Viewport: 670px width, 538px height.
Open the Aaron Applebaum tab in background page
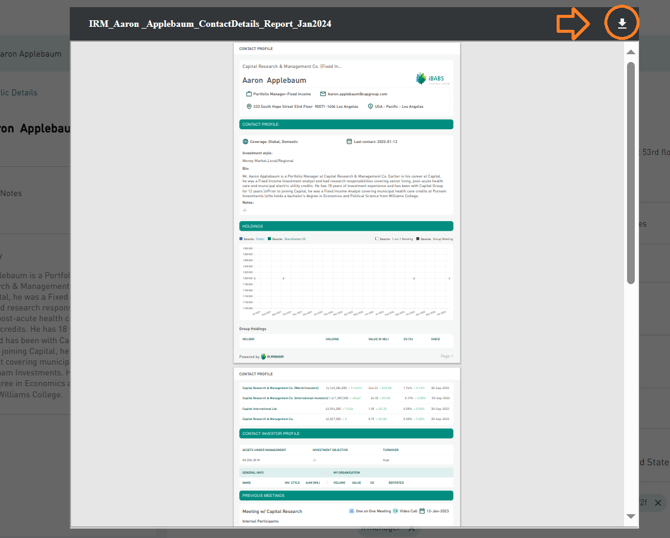[x=31, y=54]
